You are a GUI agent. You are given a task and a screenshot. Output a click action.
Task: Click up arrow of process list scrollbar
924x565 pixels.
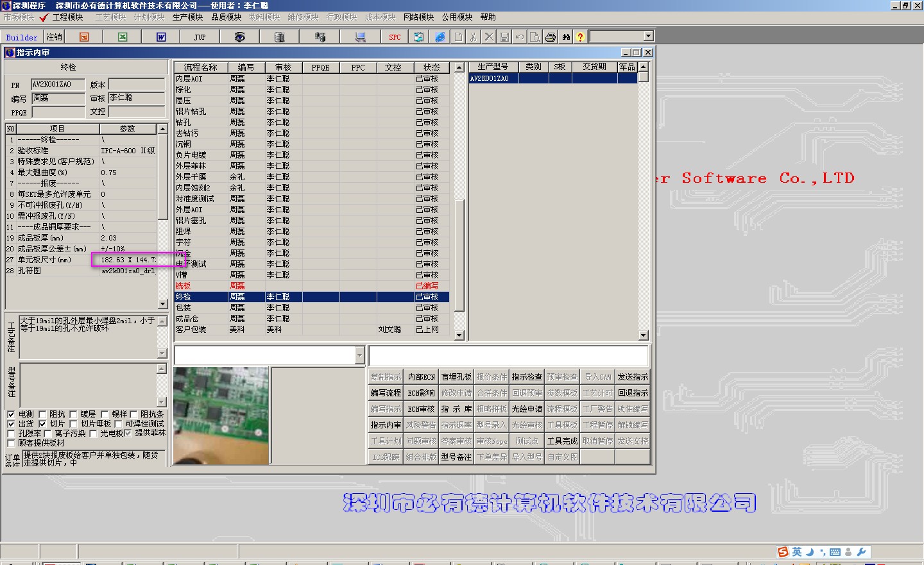459,67
